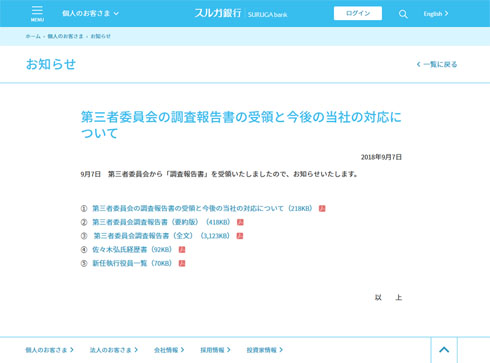Open 第三者委員会の調査報告書の受領と今後の当社の対応について (218KB) link
The height and width of the screenshot is (363, 490).
pyautogui.click(x=202, y=208)
